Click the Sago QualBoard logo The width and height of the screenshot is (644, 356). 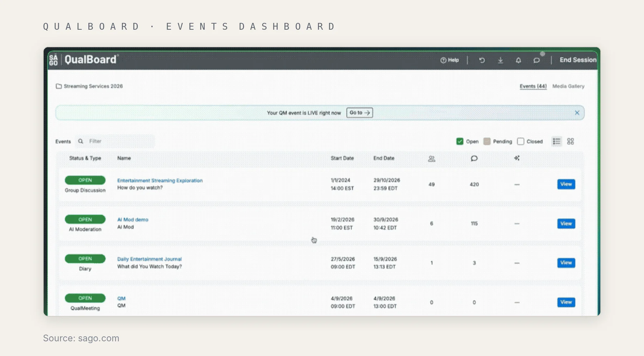(x=83, y=59)
